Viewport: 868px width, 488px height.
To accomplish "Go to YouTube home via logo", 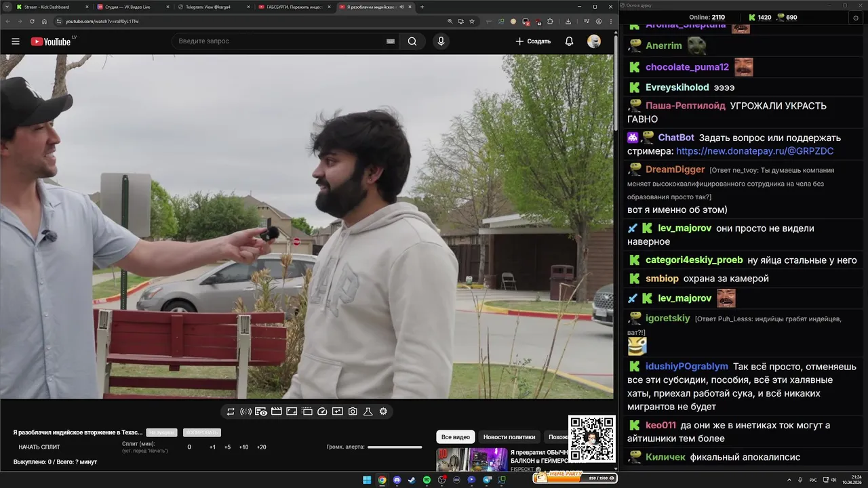I will point(51,41).
